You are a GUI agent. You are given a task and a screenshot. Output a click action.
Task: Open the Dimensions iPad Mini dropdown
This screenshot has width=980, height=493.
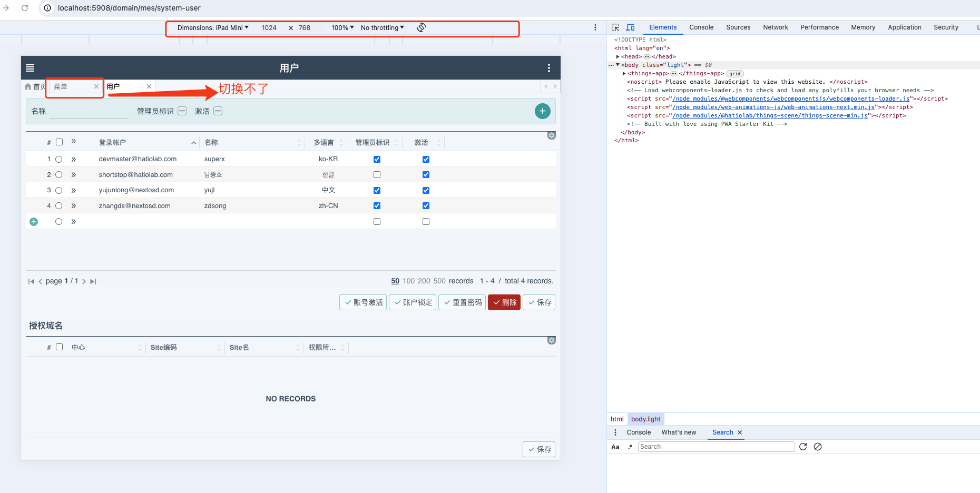(213, 28)
